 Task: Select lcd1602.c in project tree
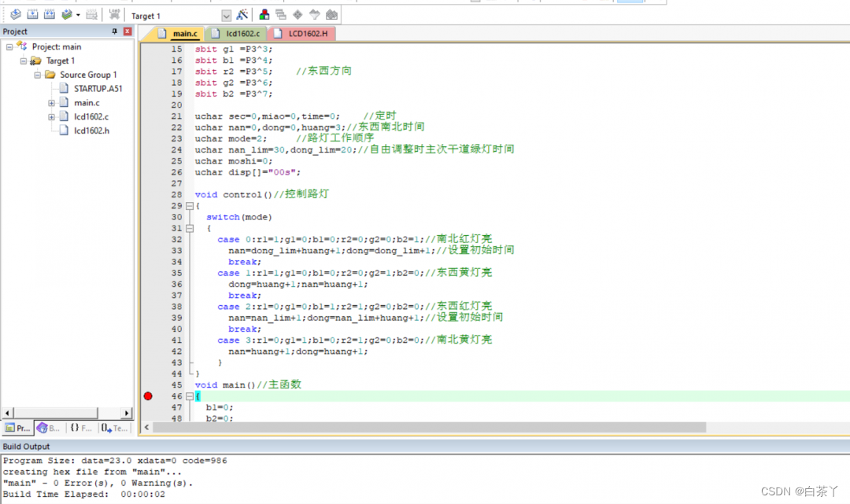click(x=91, y=117)
